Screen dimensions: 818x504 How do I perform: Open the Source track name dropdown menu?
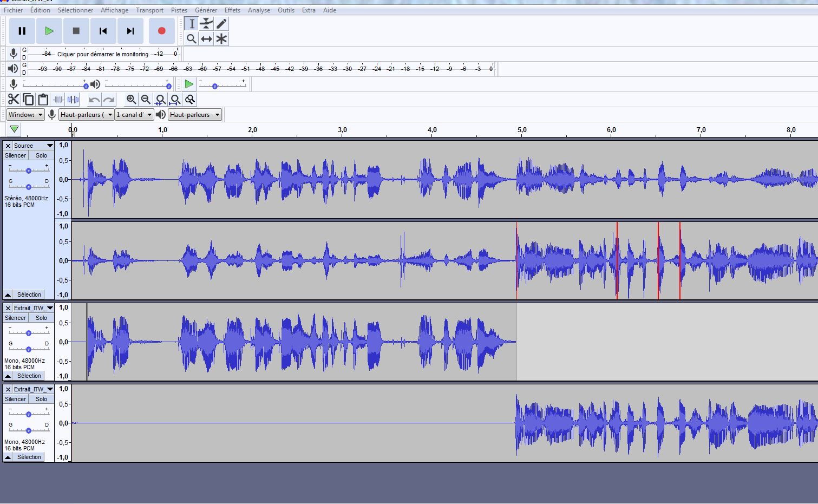click(49, 146)
